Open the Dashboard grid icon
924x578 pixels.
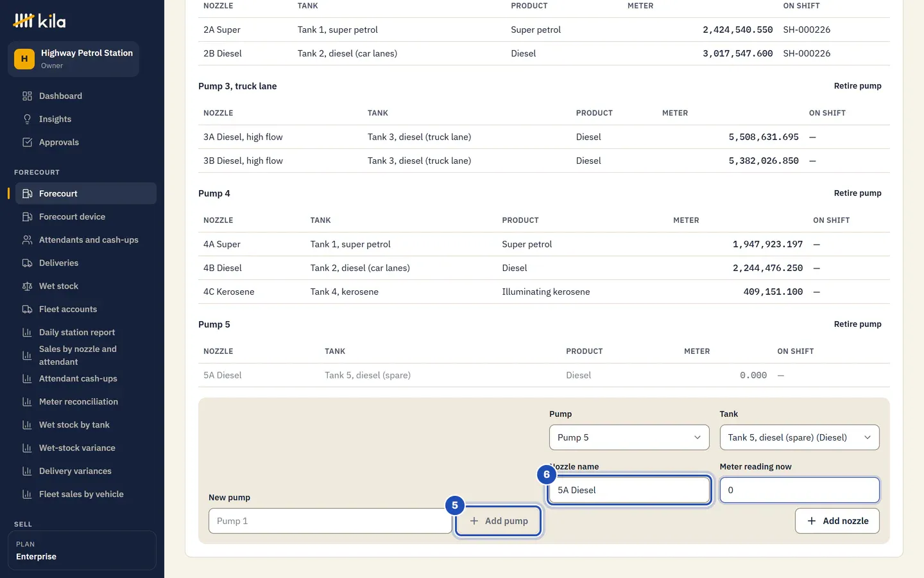point(27,96)
